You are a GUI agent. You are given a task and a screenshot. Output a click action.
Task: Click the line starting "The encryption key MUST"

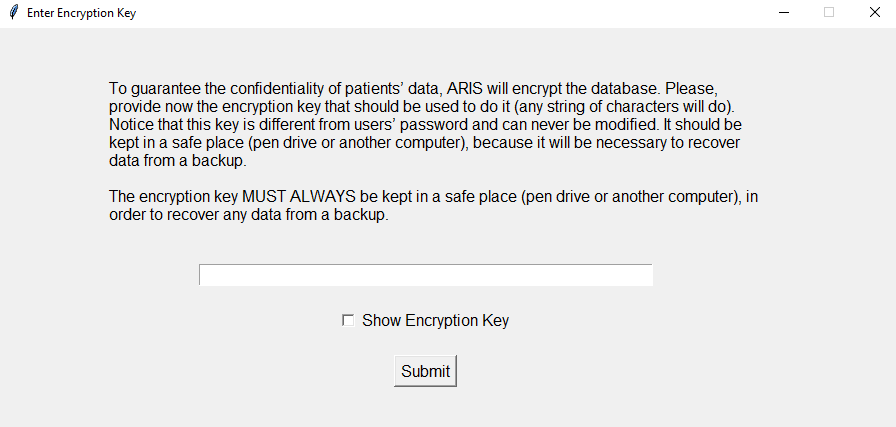tap(434, 197)
